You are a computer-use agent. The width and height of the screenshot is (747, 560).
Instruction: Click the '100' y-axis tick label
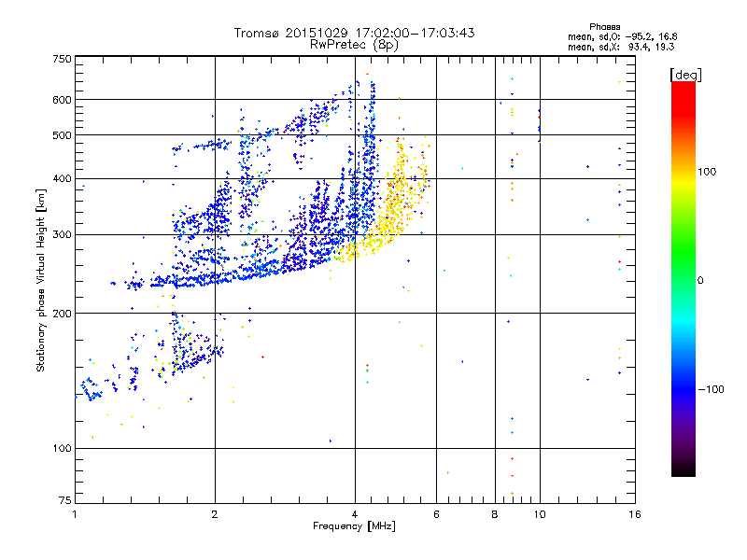pos(62,448)
